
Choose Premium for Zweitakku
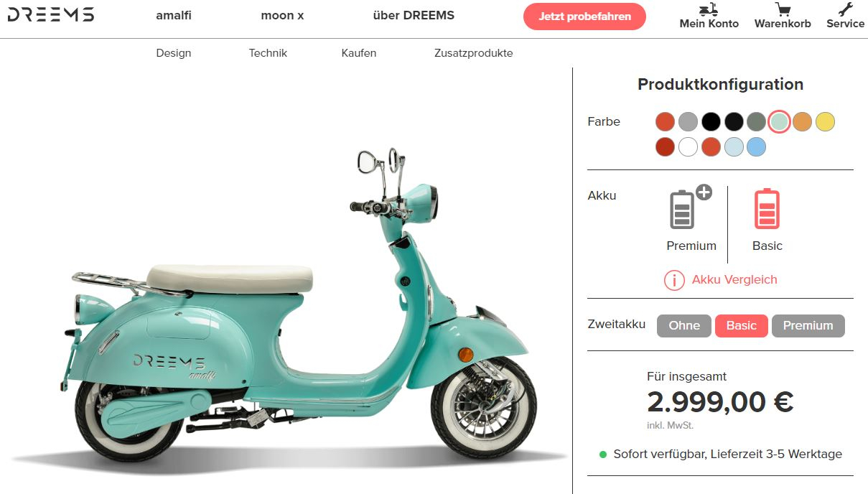pos(808,326)
